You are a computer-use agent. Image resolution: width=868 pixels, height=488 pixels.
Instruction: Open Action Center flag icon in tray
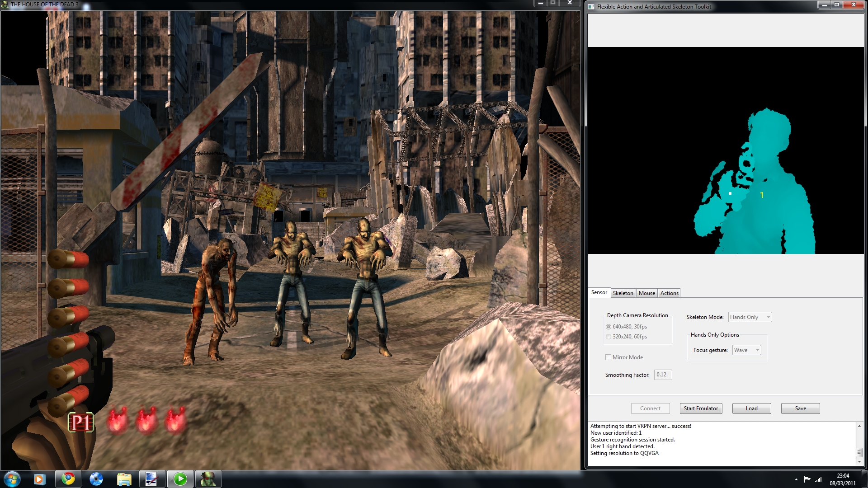[x=807, y=479]
